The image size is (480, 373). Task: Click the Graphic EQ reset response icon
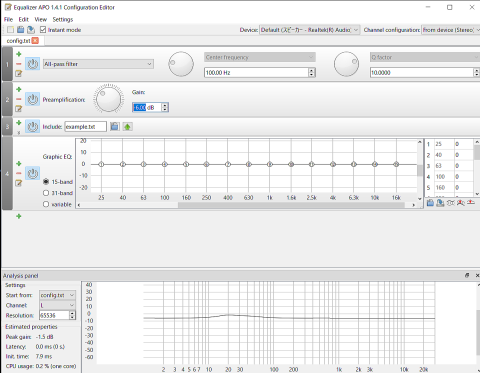[471, 203]
